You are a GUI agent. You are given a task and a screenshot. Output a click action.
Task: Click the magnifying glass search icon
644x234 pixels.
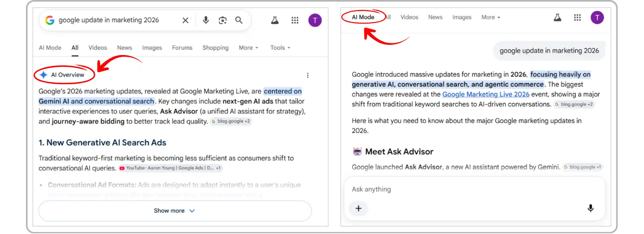click(x=239, y=20)
